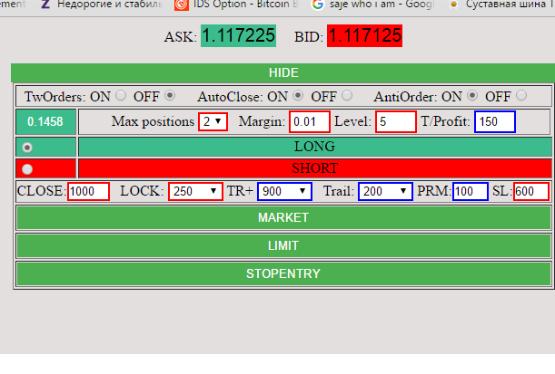Open the Trail dropdown showing 200
555x374 pixels.
385,191
